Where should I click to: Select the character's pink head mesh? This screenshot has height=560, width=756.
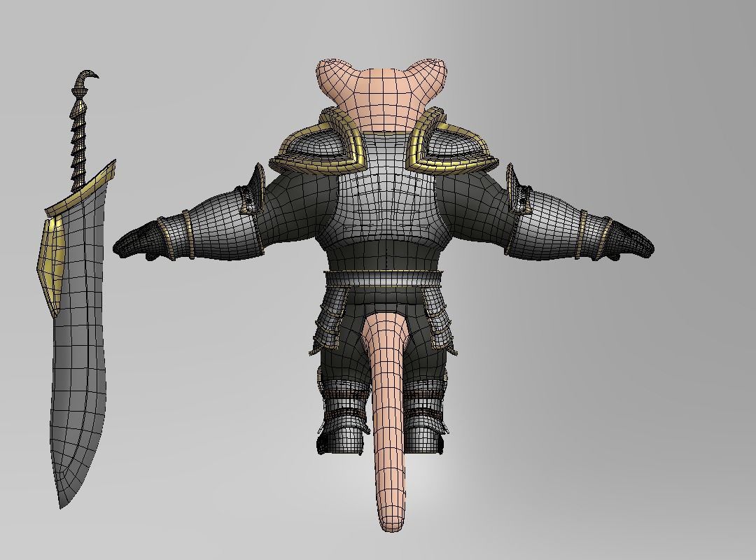[381, 94]
